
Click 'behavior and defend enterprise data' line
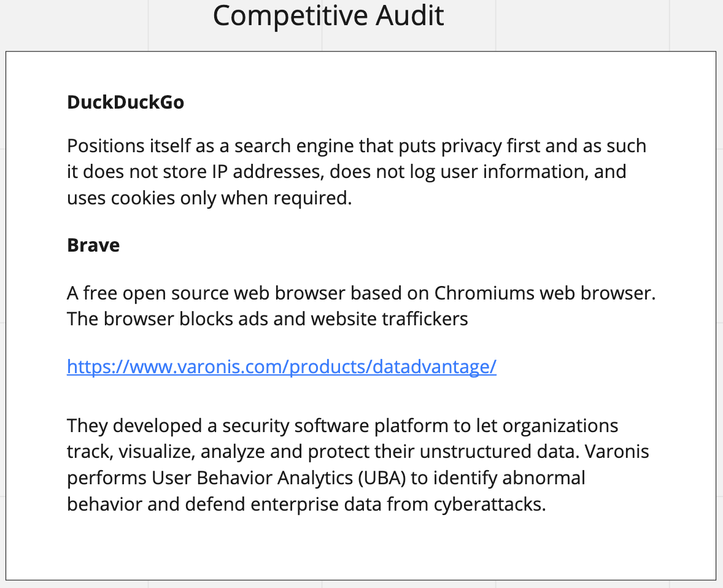pos(306,504)
